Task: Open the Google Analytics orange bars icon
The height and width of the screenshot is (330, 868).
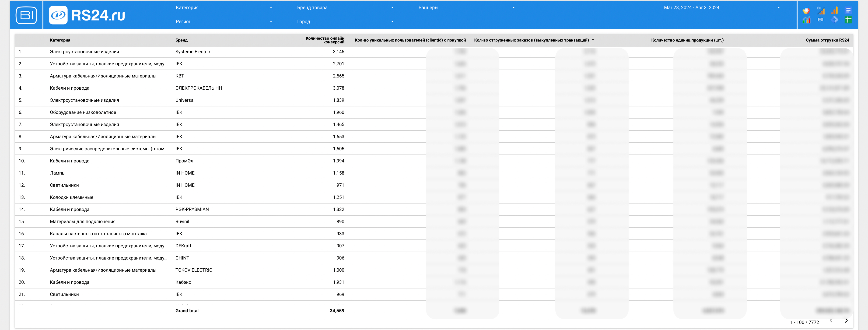Action: point(834,11)
